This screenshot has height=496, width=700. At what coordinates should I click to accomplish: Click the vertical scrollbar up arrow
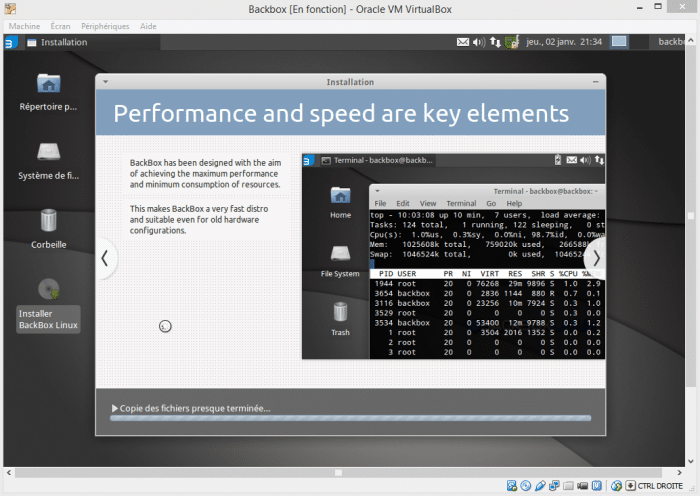[691, 40]
